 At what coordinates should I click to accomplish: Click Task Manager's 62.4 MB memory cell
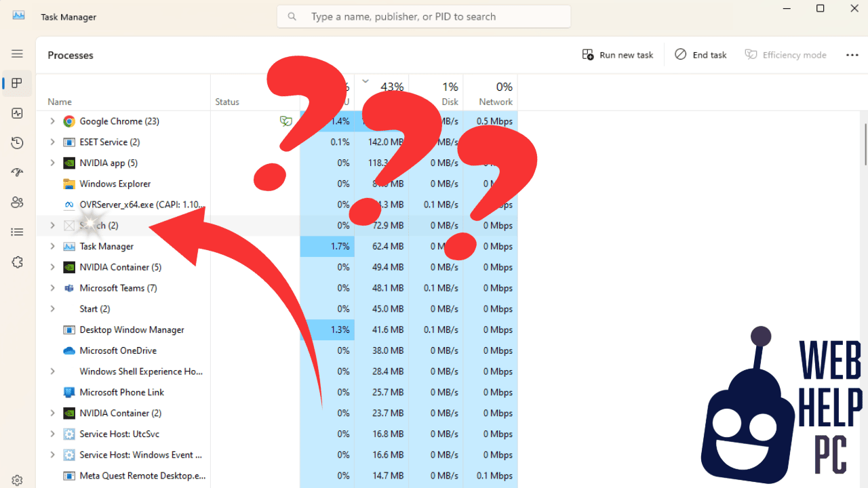(x=382, y=247)
